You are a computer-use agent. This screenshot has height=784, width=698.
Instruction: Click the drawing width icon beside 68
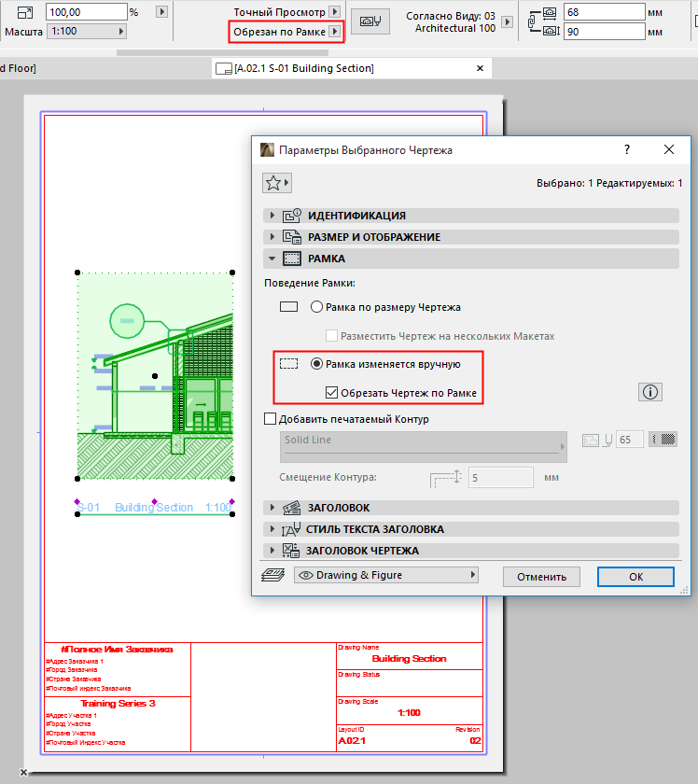tap(550, 13)
